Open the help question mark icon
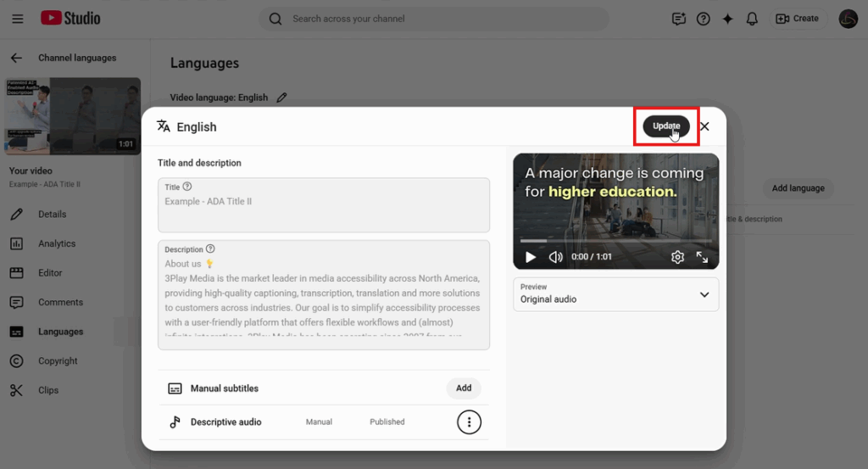 coord(703,19)
